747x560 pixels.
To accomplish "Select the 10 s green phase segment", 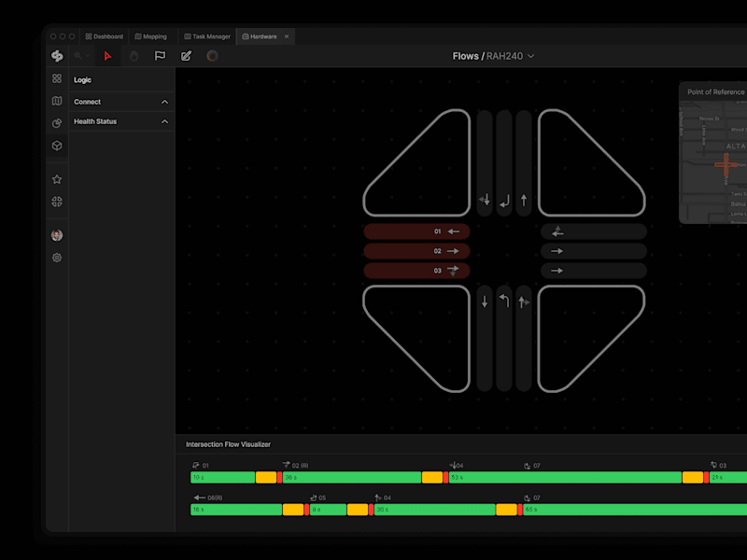I will tap(222, 477).
